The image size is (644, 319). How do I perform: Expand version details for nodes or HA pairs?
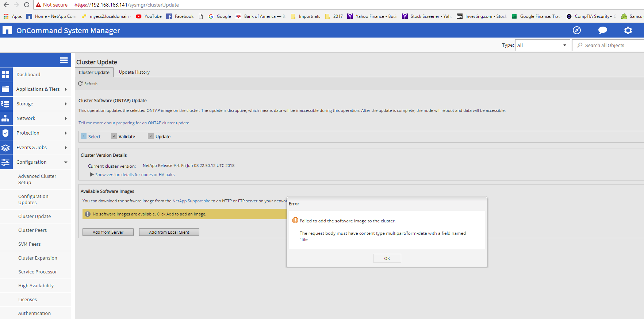click(134, 175)
